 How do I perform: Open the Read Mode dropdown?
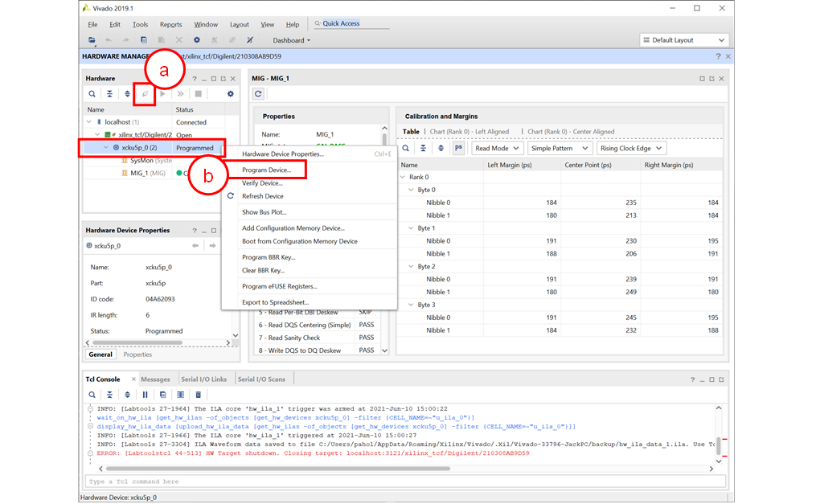pos(497,148)
